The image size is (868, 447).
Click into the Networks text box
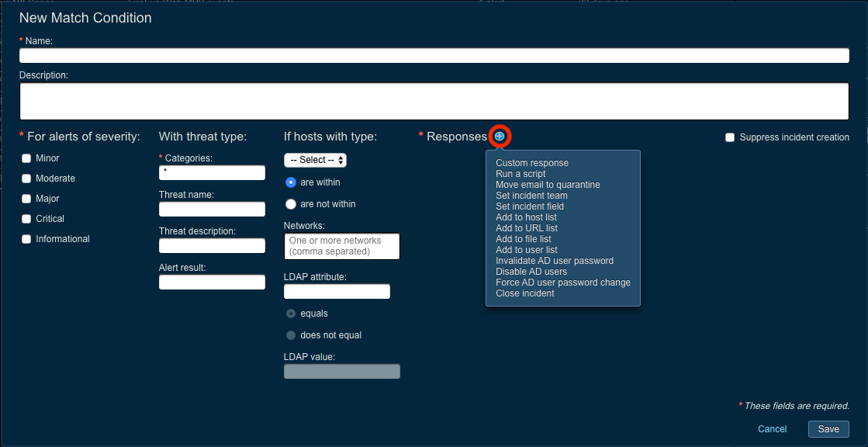[341, 247]
